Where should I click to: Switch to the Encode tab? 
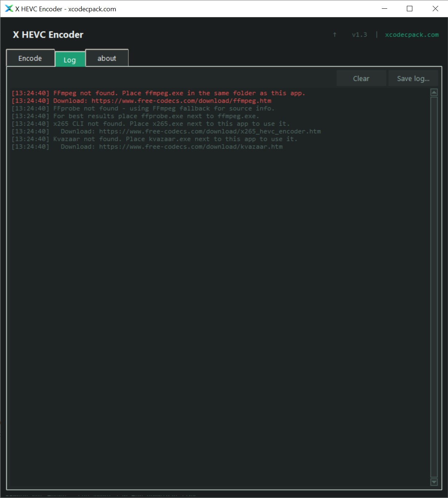[x=30, y=58]
